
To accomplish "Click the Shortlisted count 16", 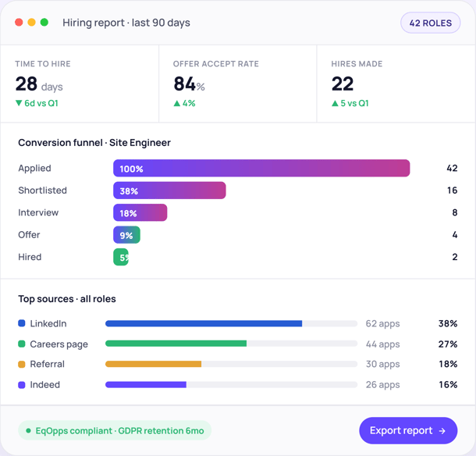I will coord(452,191).
